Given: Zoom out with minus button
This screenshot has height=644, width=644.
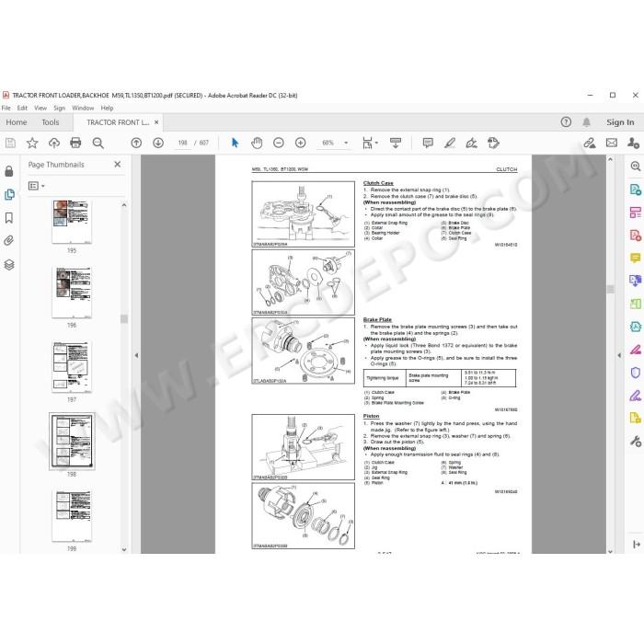Looking at the screenshot, I should click(279, 143).
